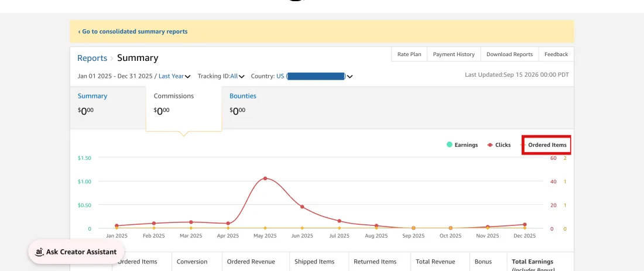This screenshot has width=644, height=271.
Task: Click the Feb 2025 clicks data point
Action: (154, 224)
